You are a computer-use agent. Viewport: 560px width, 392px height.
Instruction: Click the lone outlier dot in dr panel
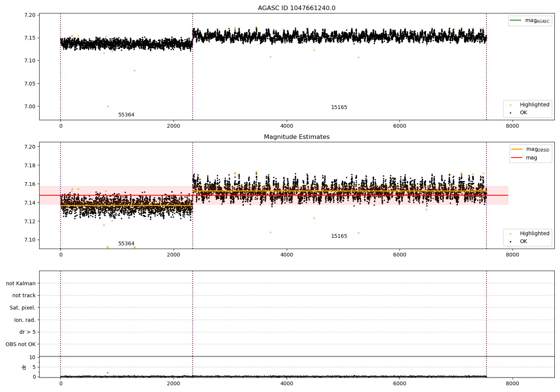(108, 373)
